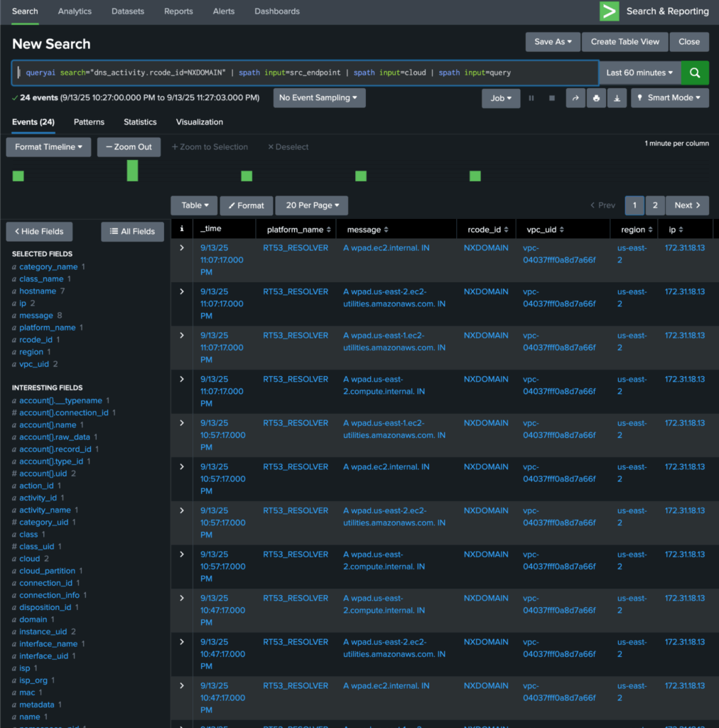Click cloud_partition interesting field

pos(48,571)
